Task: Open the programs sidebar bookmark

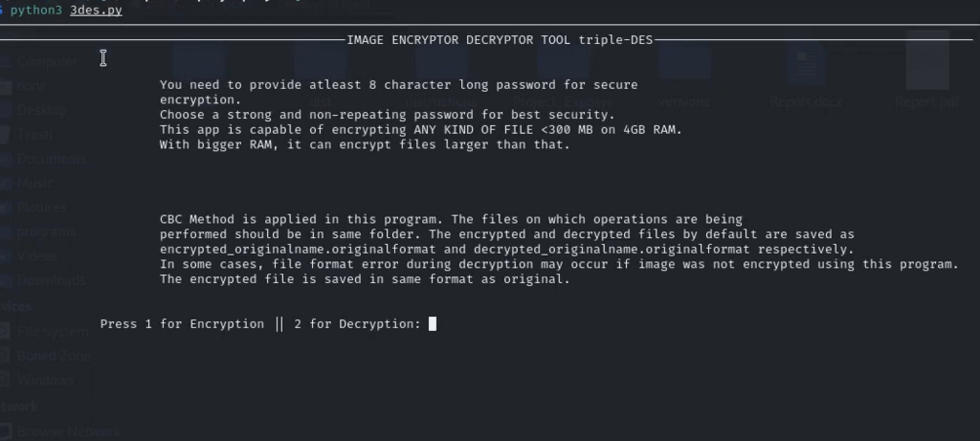Action: pyautogui.click(x=39, y=232)
